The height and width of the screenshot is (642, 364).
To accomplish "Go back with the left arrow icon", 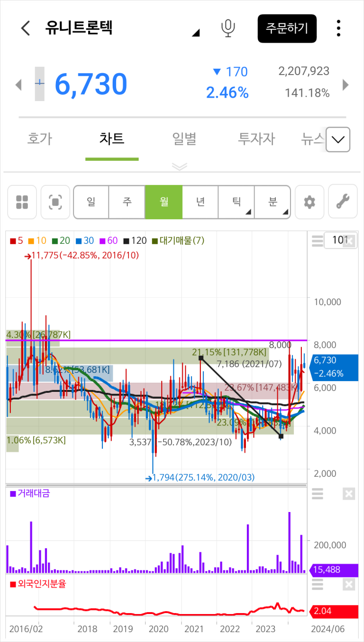I will coord(25,28).
